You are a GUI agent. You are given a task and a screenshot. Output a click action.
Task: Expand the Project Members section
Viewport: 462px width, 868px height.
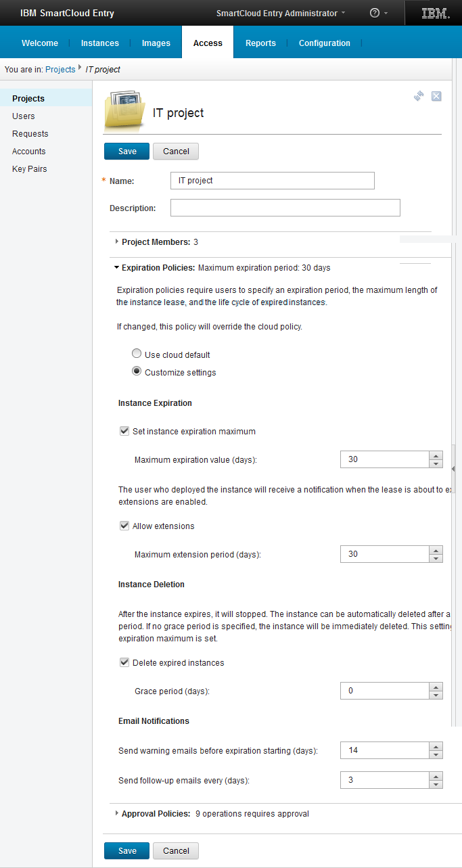click(x=117, y=242)
